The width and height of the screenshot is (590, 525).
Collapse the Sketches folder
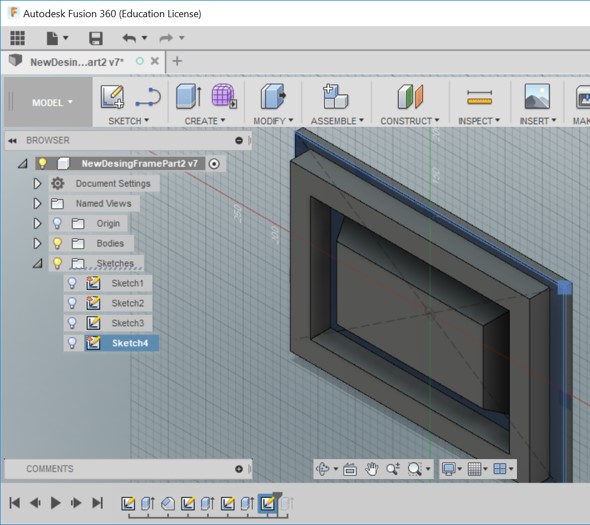tap(37, 263)
